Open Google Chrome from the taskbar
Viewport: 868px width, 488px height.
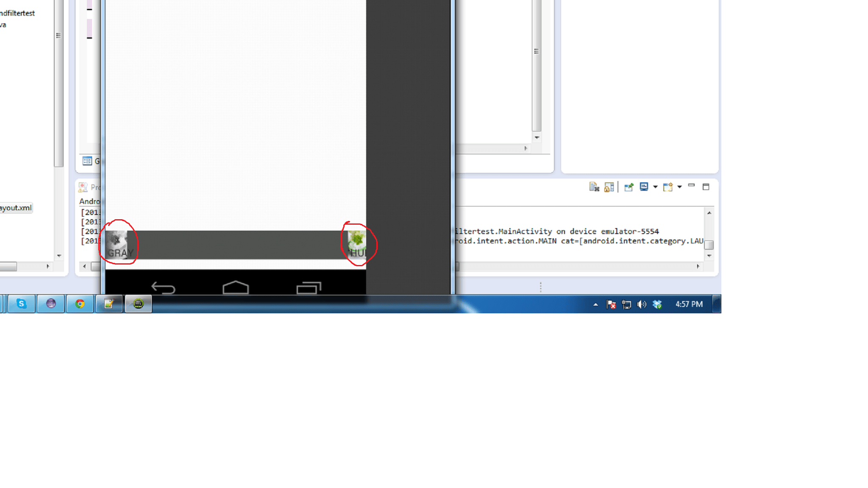pos(80,304)
